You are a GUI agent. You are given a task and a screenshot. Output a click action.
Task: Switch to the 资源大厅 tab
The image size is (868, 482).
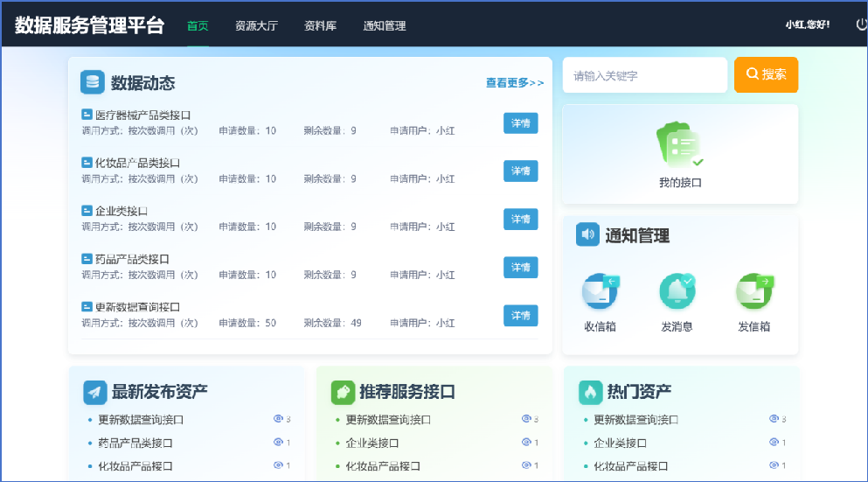point(256,25)
